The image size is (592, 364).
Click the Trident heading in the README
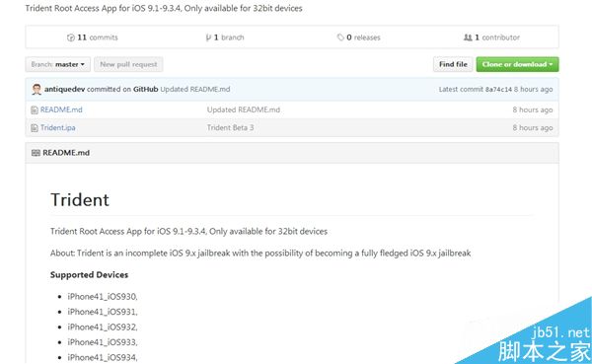click(x=80, y=199)
